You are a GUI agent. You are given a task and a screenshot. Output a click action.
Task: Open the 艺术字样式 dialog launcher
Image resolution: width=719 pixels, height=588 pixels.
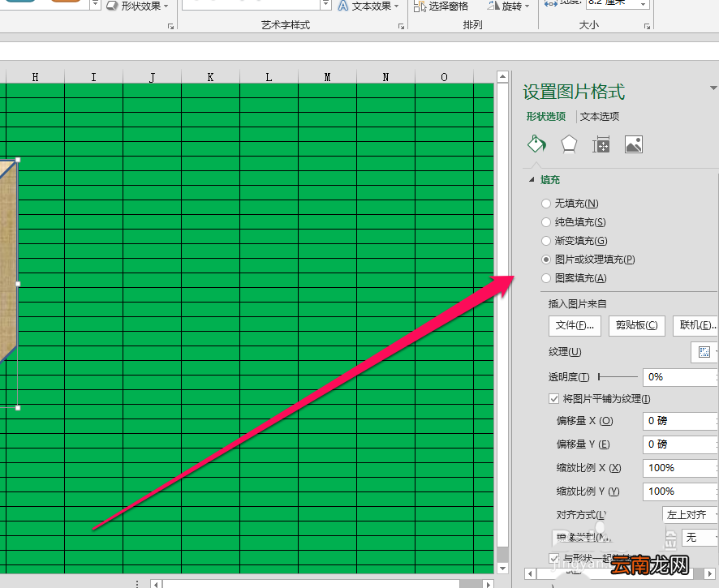point(401,27)
